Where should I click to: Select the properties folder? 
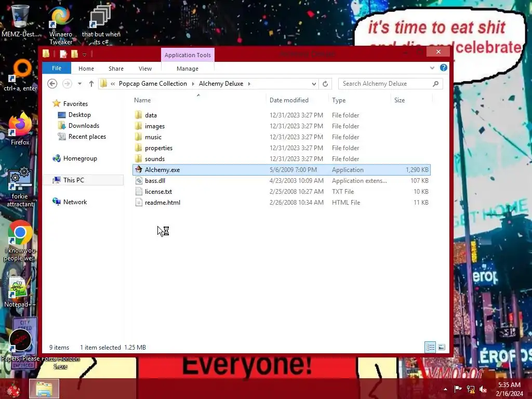pyautogui.click(x=281, y=148)
